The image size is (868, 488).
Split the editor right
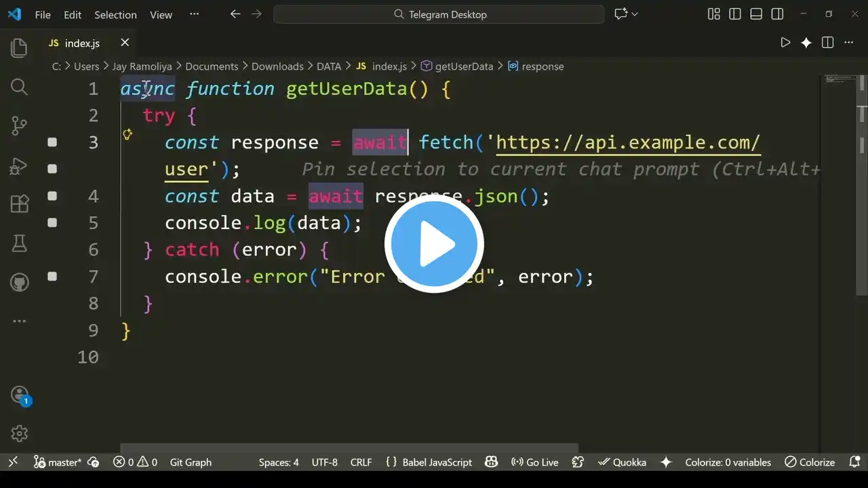[x=827, y=43]
